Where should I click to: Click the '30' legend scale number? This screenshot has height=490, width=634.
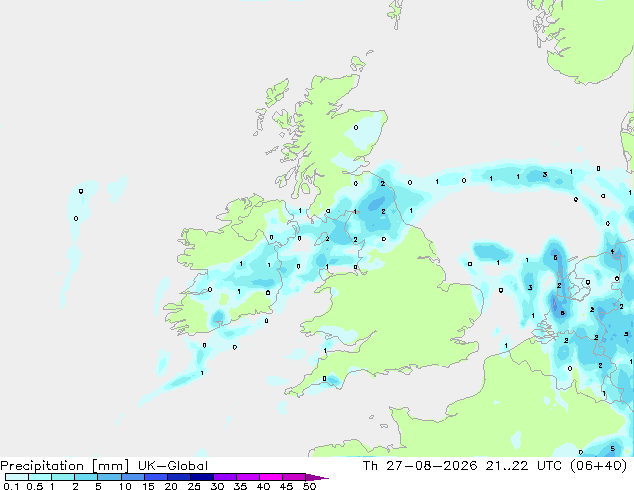pos(217,486)
